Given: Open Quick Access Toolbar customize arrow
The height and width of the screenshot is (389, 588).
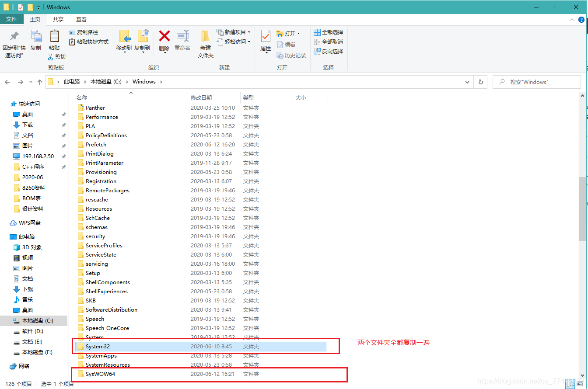Looking at the screenshot, I should [x=38, y=7].
